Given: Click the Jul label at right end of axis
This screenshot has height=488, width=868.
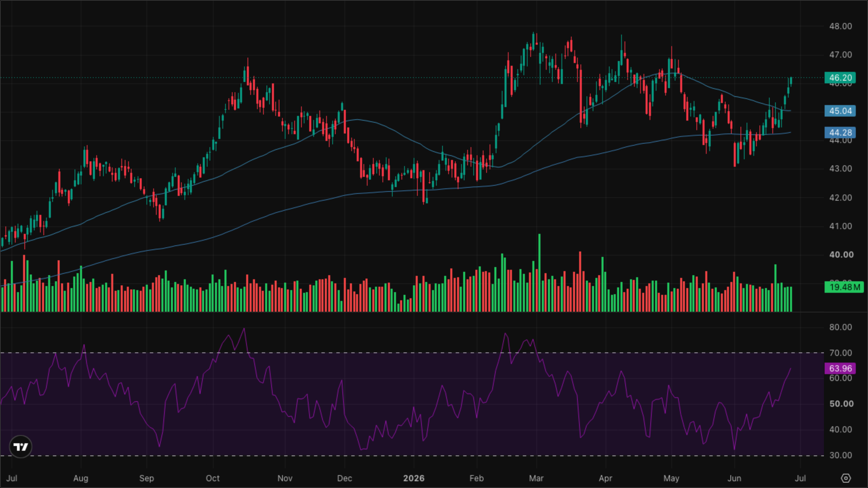Looking at the screenshot, I should click(801, 478).
